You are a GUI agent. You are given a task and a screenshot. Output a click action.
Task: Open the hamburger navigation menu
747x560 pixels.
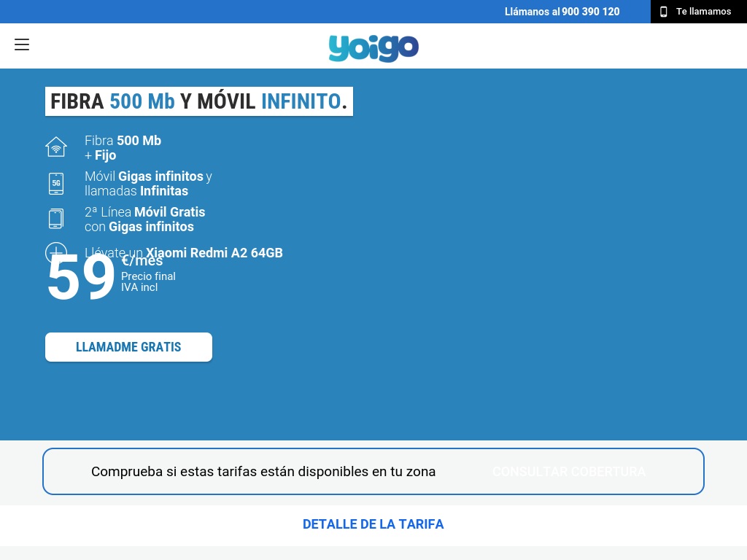[22, 44]
